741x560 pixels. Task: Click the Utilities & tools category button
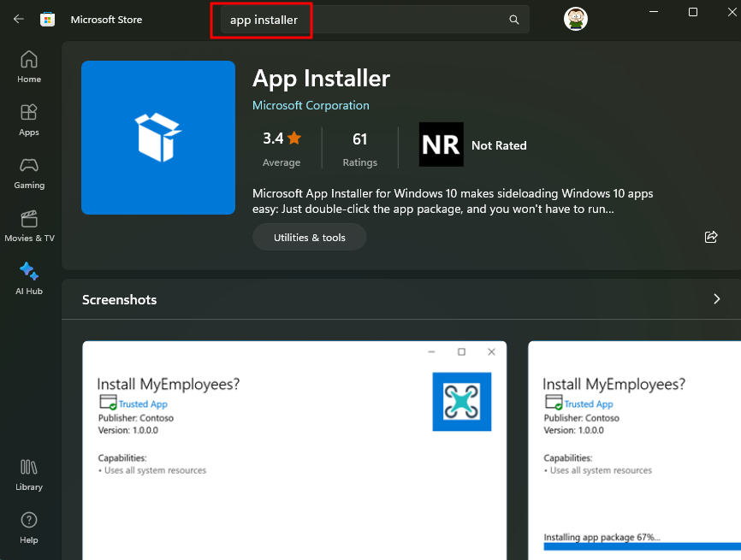click(309, 237)
